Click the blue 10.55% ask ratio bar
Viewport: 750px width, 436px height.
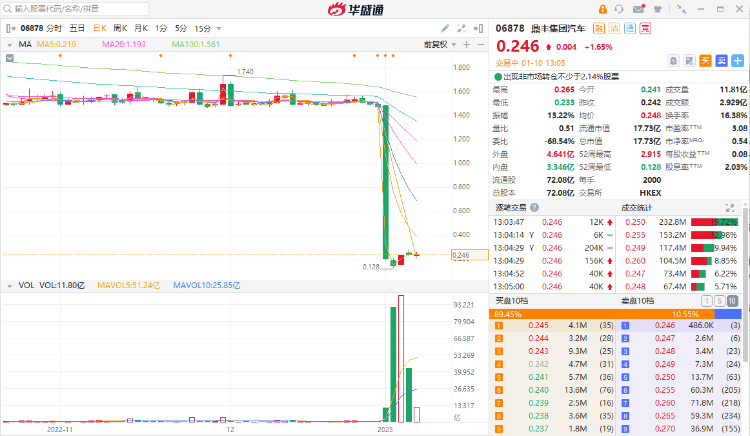728,314
